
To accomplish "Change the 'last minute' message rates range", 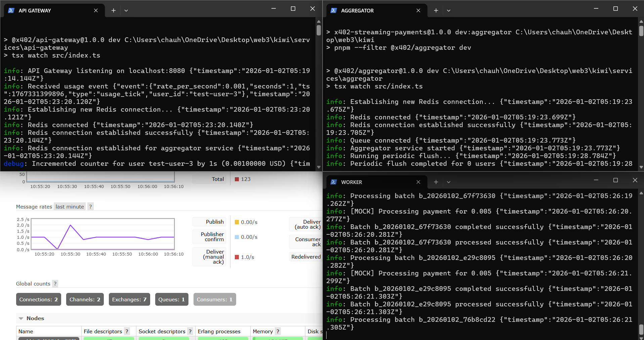I will coord(70,206).
